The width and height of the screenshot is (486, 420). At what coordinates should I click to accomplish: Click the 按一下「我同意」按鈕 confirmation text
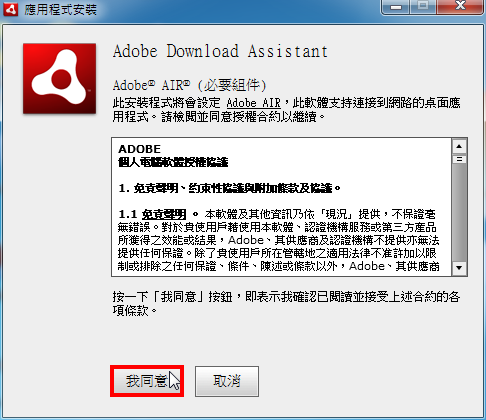pyautogui.click(x=286, y=303)
